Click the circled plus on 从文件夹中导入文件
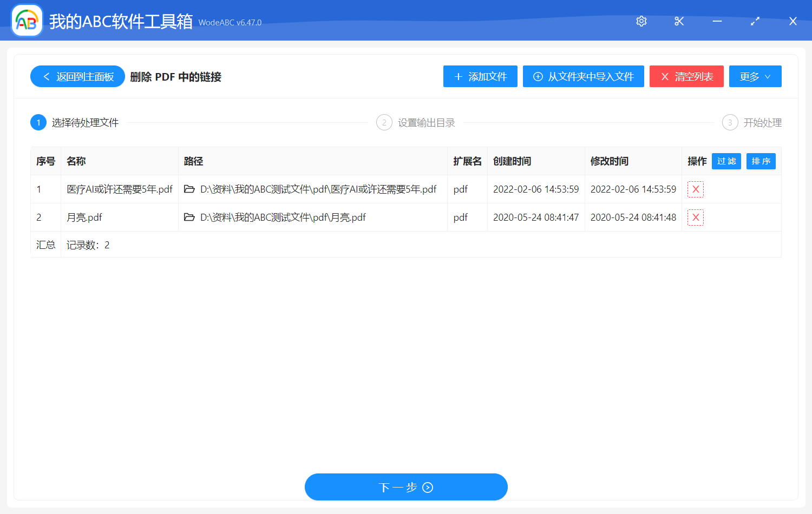The height and width of the screenshot is (514, 812). coord(538,76)
